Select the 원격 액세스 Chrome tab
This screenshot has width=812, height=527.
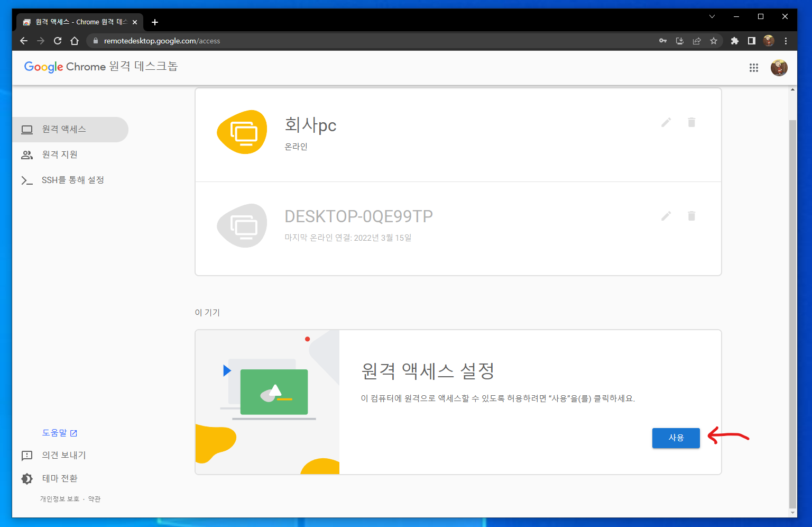pos(80,22)
